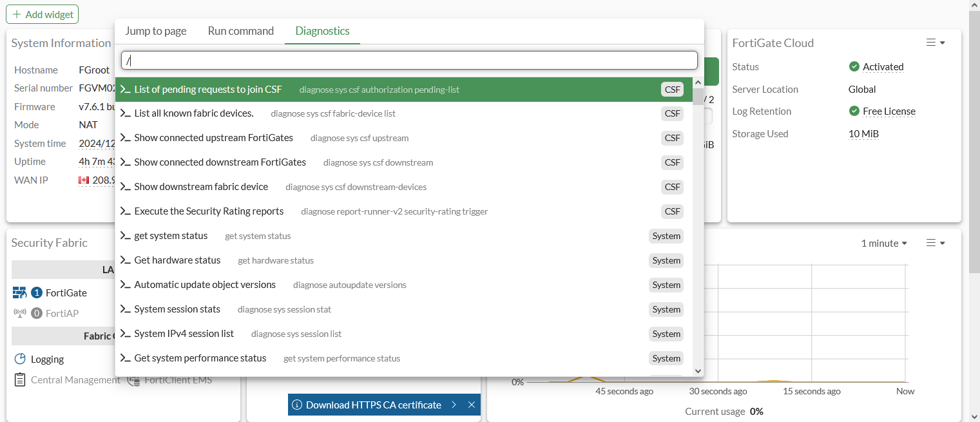Click the diagnostics list scrollbar thumb

pos(698,97)
